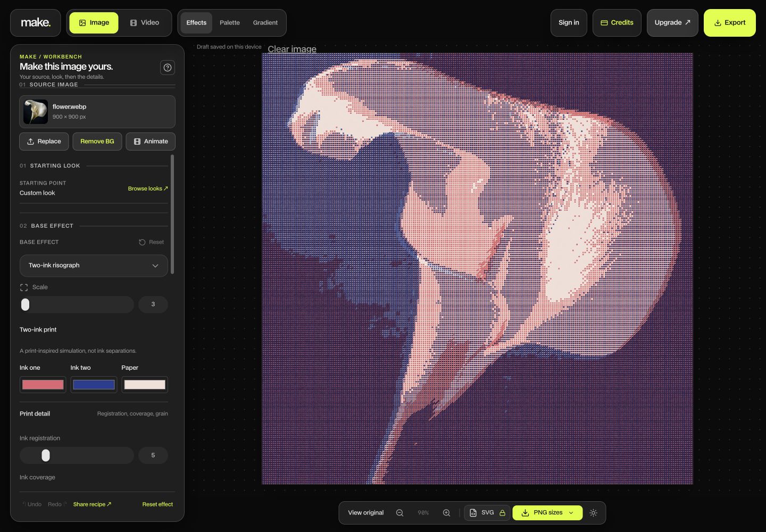
Task: Open the Credits button
Action: pos(617,23)
